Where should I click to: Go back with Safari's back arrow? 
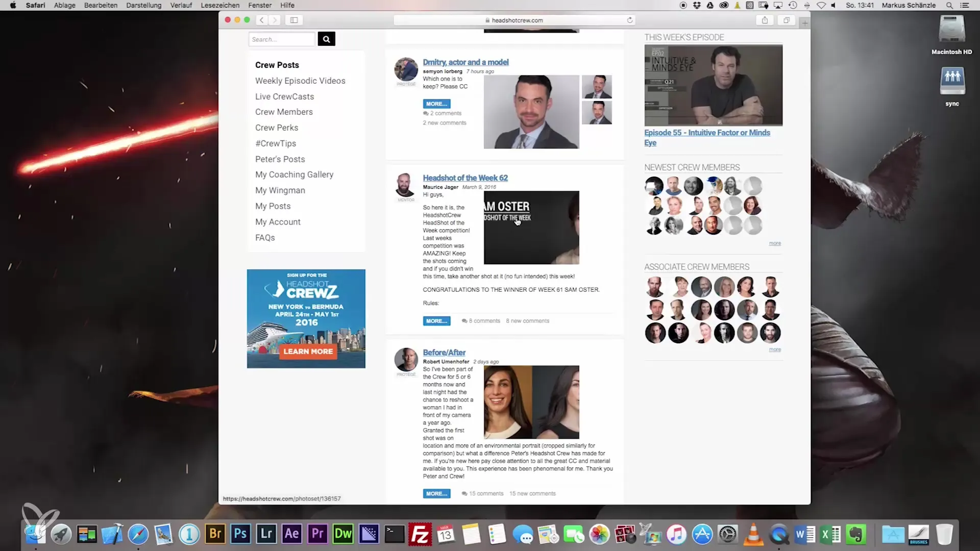click(262, 20)
